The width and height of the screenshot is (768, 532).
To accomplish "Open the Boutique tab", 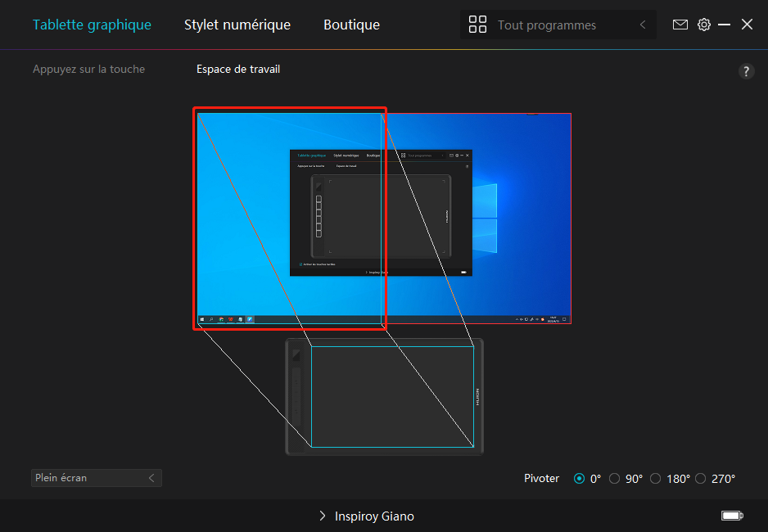I will point(351,25).
